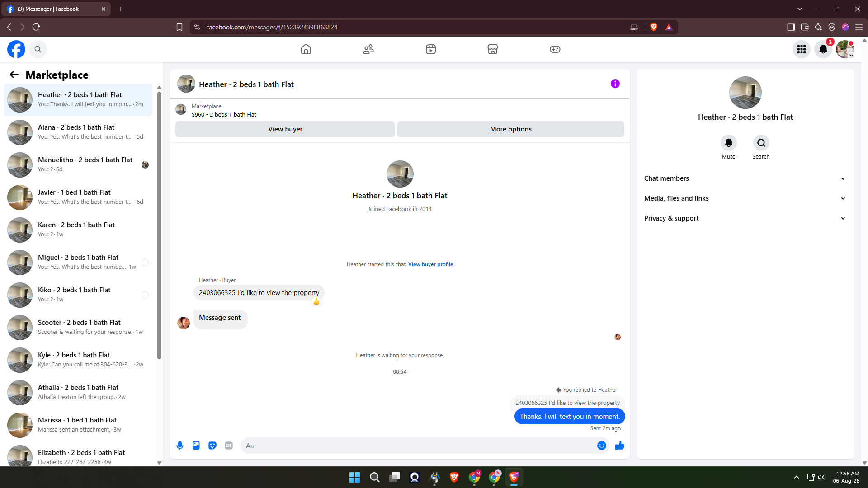The width and height of the screenshot is (868, 488).
Task: Select the Messenger | Facebook browser tab
Action: (x=57, y=9)
